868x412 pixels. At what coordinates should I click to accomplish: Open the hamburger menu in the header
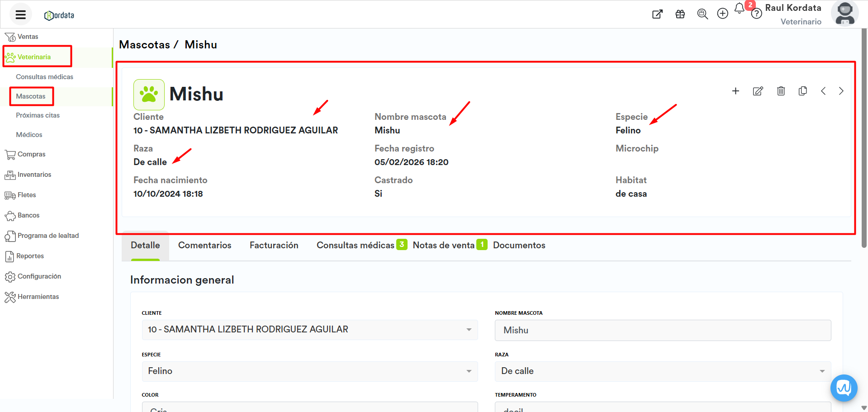point(20,14)
